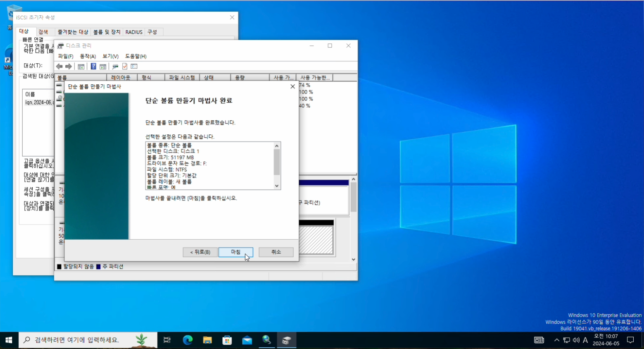Expand hidden system tray icons chevron
The image size is (644, 349).
tap(556, 340)
